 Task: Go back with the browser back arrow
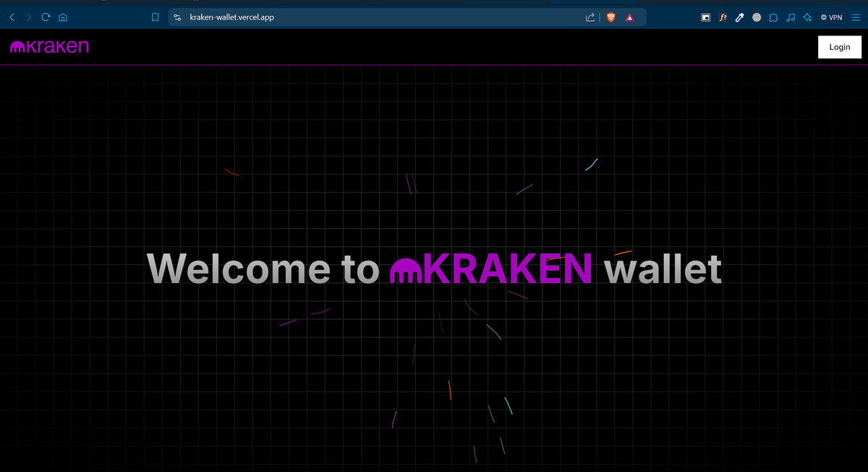[x=13, y=17]
